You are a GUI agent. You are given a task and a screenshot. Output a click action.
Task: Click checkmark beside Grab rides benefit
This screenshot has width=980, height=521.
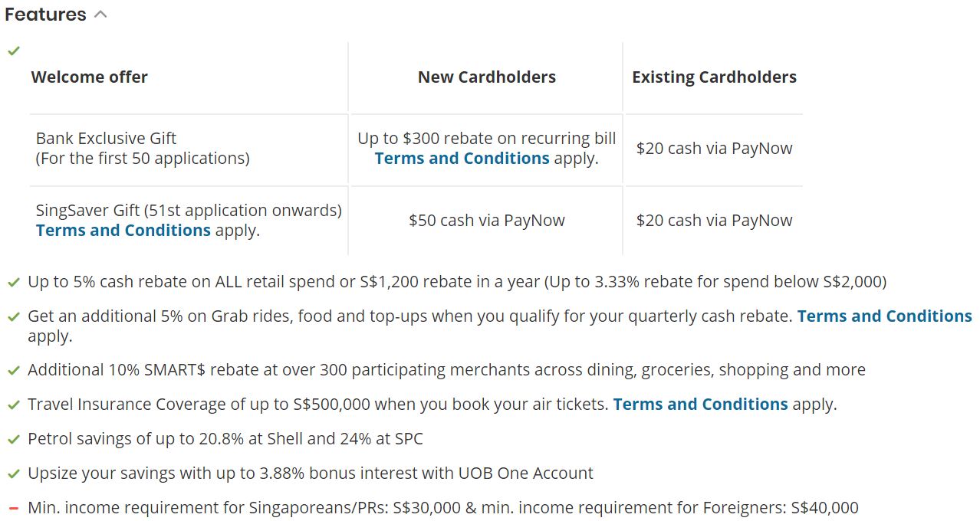point(13,317)
